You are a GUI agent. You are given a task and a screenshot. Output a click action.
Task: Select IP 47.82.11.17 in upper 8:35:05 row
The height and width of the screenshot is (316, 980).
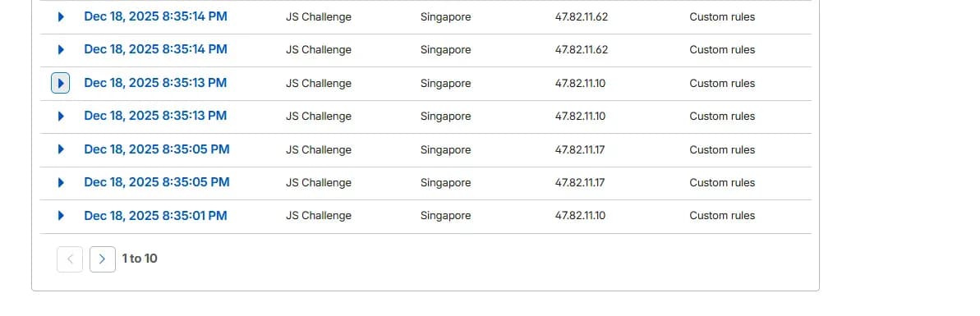coord(580,150)
